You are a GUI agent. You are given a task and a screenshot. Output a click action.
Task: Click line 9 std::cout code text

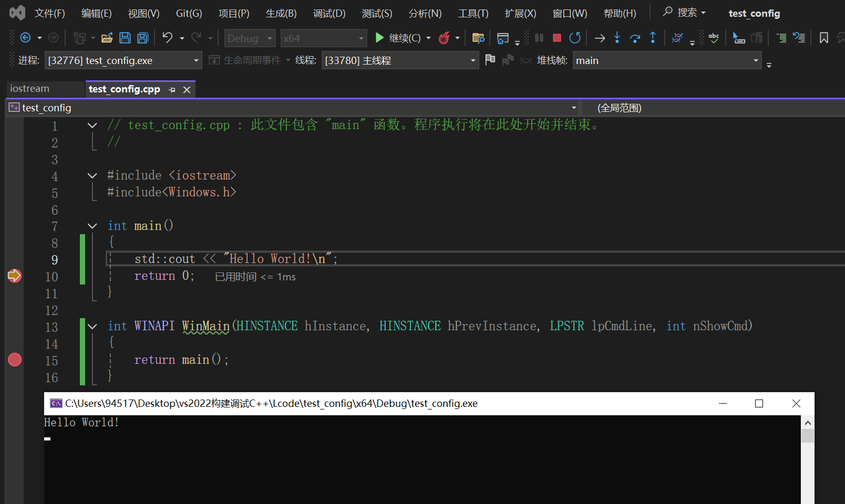coord(235,259)
